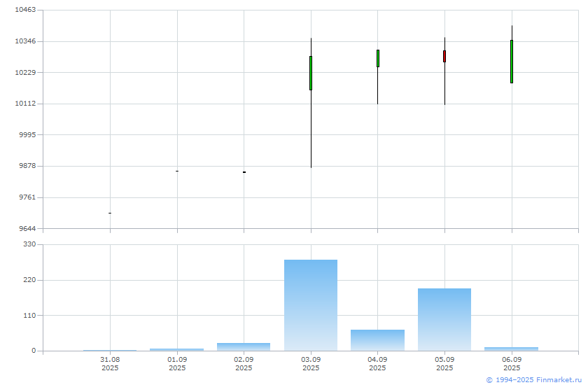Click the 10463 price axis label

point(25,10)
